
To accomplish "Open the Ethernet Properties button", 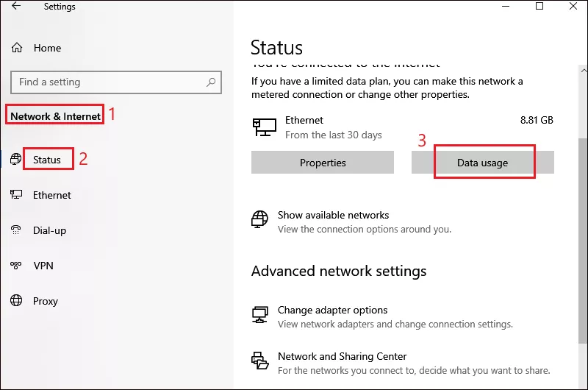I will (x=323, y=163).
